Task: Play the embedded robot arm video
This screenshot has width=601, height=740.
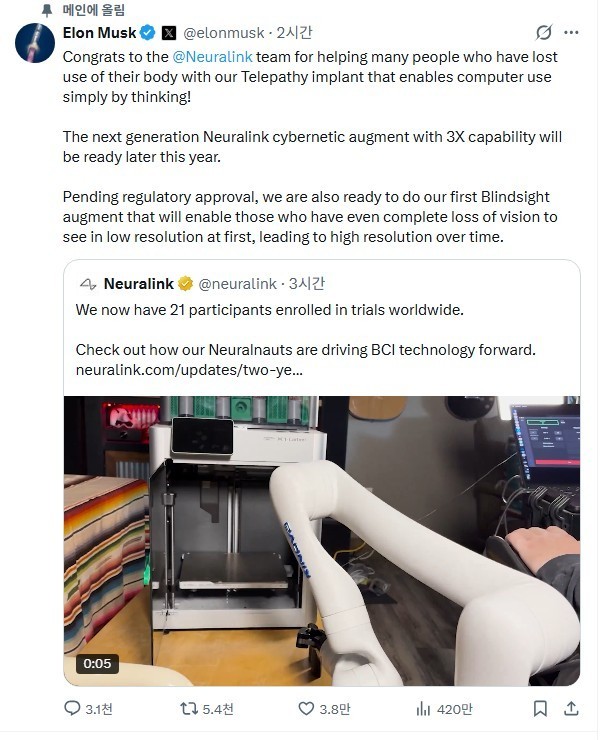Action: [x=322, y=541]
